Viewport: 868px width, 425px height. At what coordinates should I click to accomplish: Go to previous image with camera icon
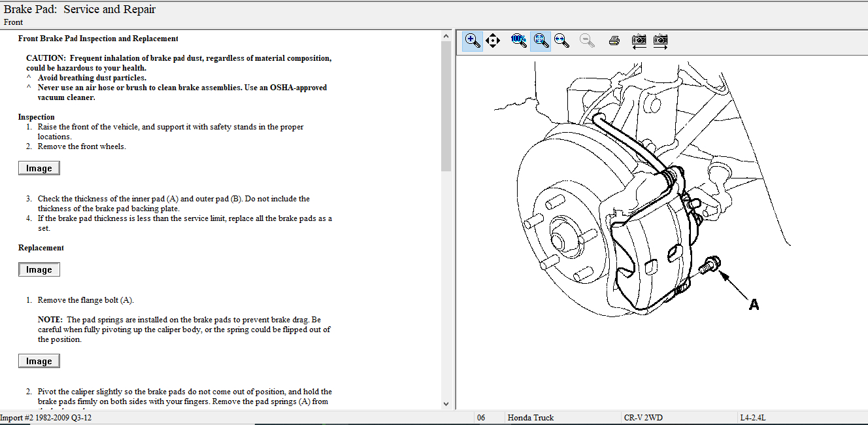(x=639, y=41)
